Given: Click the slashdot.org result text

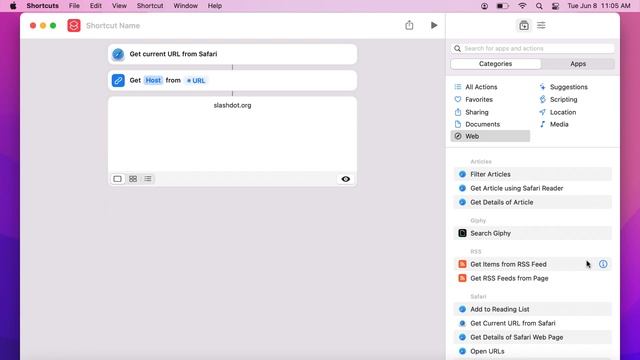Looking at the screenshot, I should pos(232,105).
